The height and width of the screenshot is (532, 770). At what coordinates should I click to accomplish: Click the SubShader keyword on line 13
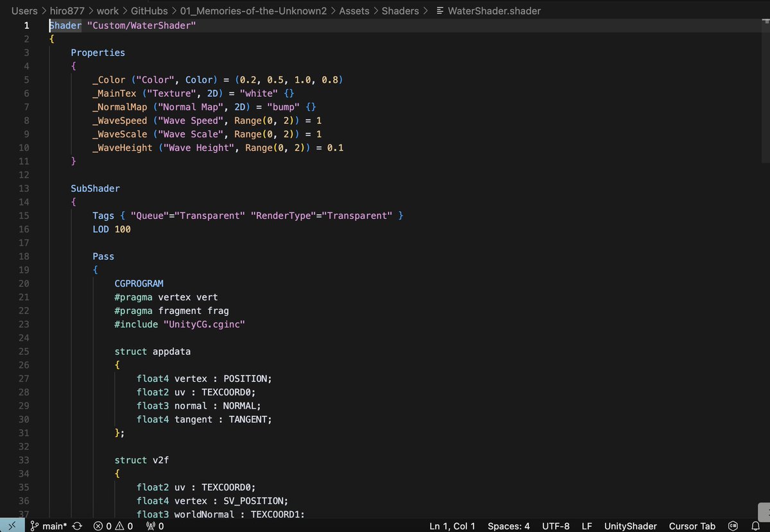coord(96,189)
